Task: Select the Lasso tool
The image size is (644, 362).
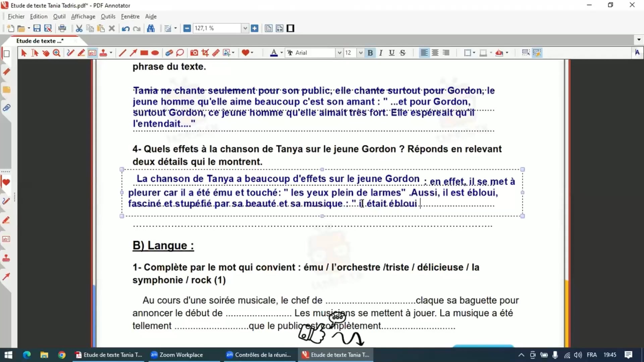Action: [180, 53]
